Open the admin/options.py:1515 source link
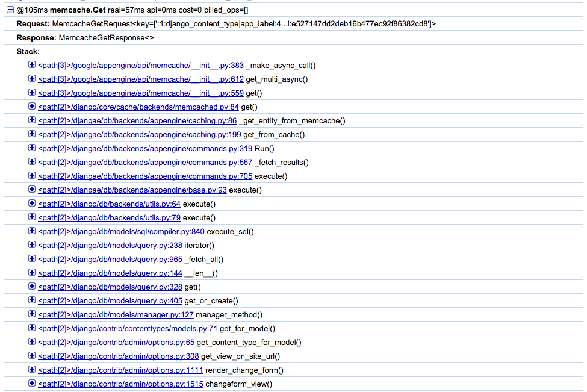This screenshot has width=587, height=392. (120, 384)
